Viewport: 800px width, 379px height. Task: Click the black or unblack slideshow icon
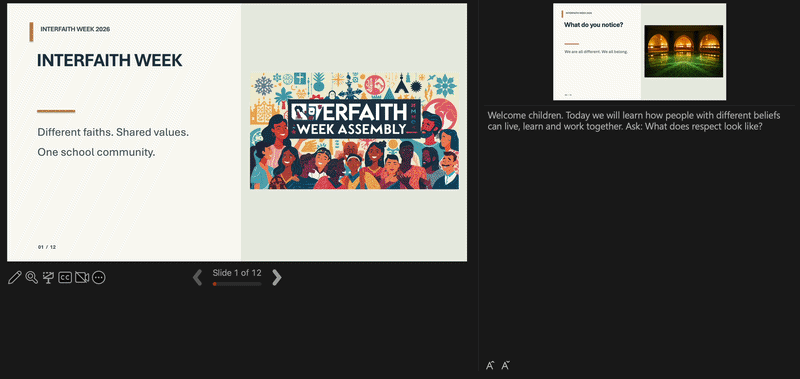(x=48, y=277)
